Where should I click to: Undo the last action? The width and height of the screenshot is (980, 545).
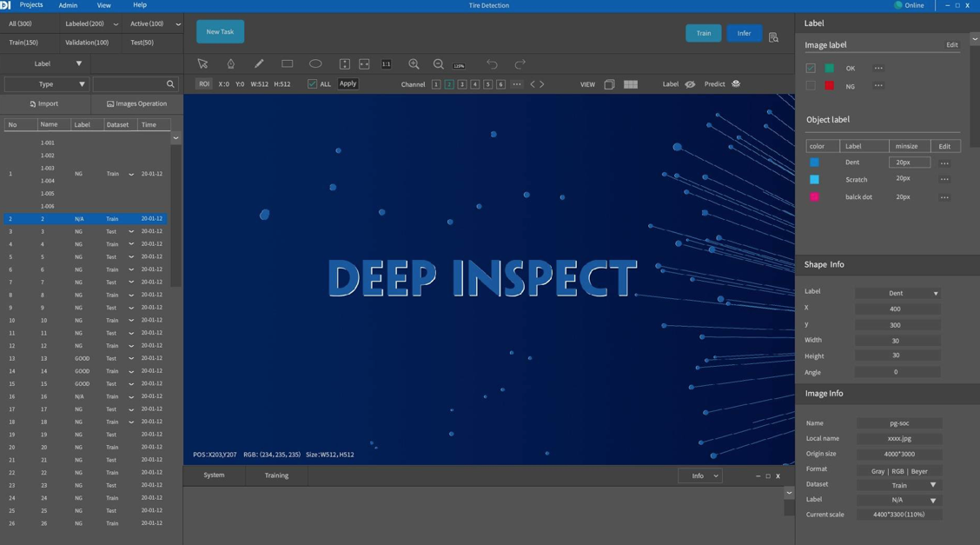point(492,63)
